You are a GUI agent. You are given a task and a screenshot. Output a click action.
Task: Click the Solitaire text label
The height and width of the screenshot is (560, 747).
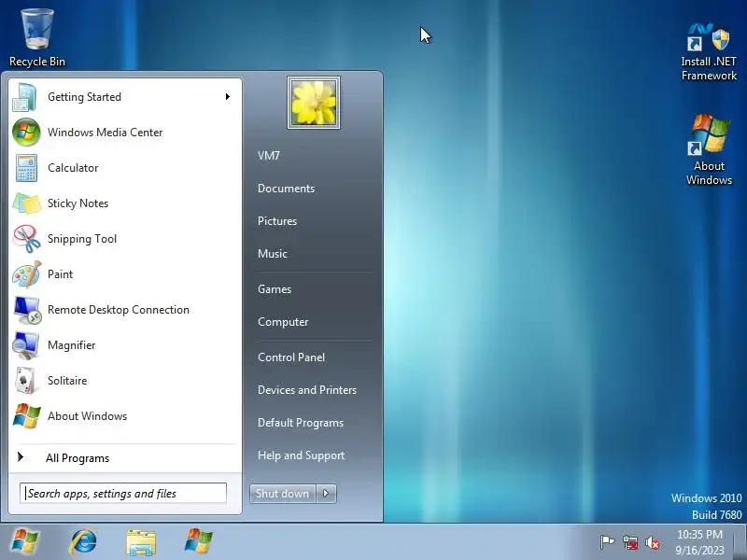tap(67, 381)
